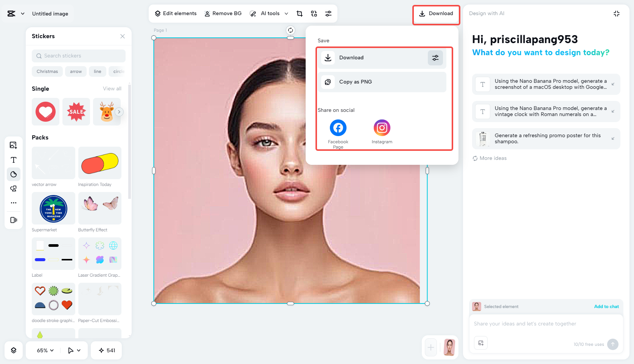634x364 pixels.
Task: Open the cursor mode dropdown at the bottom
Action: pos(74,350)
